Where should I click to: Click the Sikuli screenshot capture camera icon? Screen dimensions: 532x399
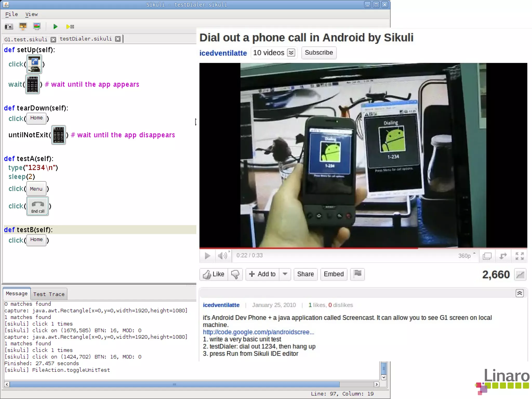point(9,26)
